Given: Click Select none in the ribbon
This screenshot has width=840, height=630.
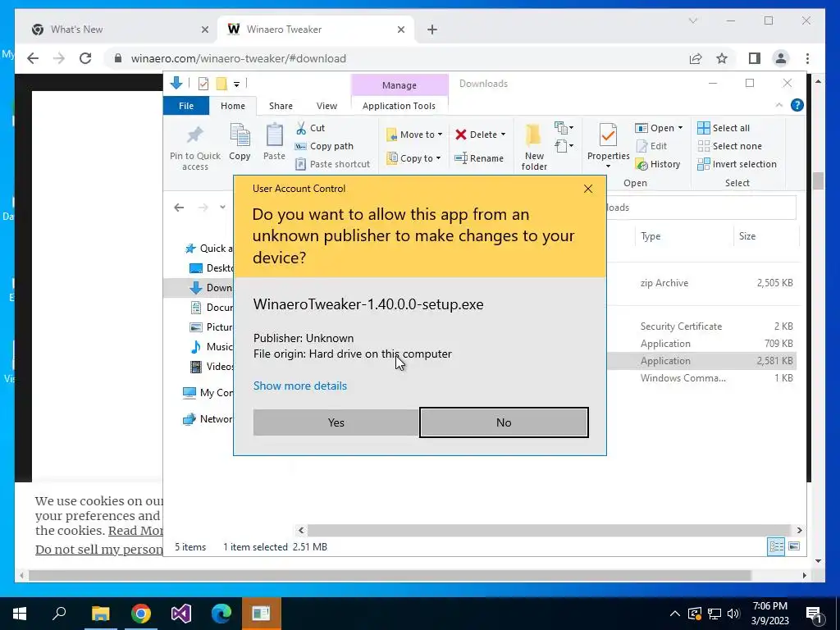Looking at the screenshot, I should click(x=729, y=146).
